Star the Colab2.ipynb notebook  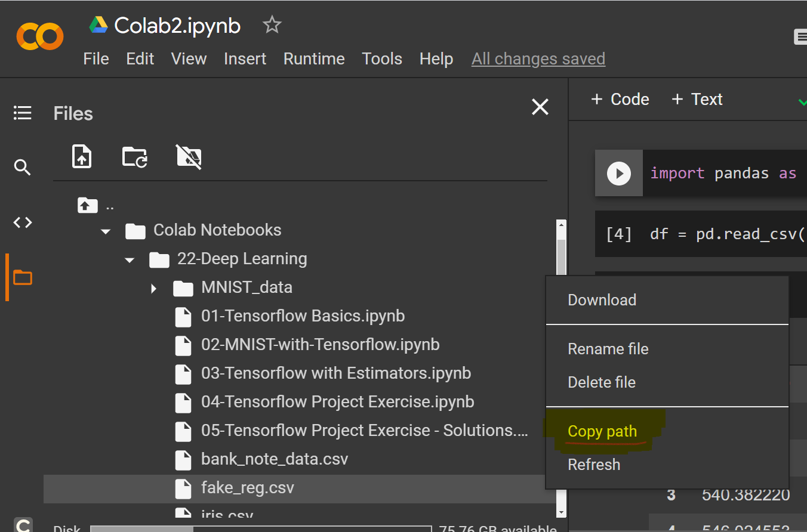272,24
